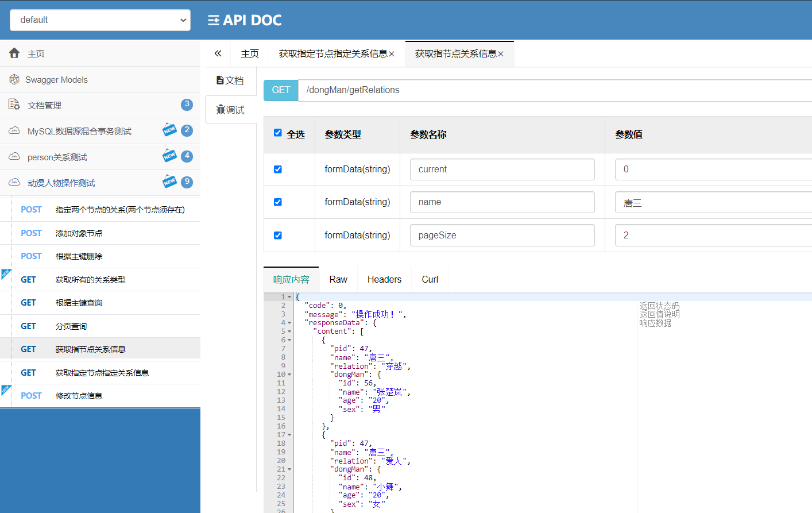This screenshot has height=513, width=812.
Task: Toggle the checkbox on the pageSize row
Action: point(277,235)
